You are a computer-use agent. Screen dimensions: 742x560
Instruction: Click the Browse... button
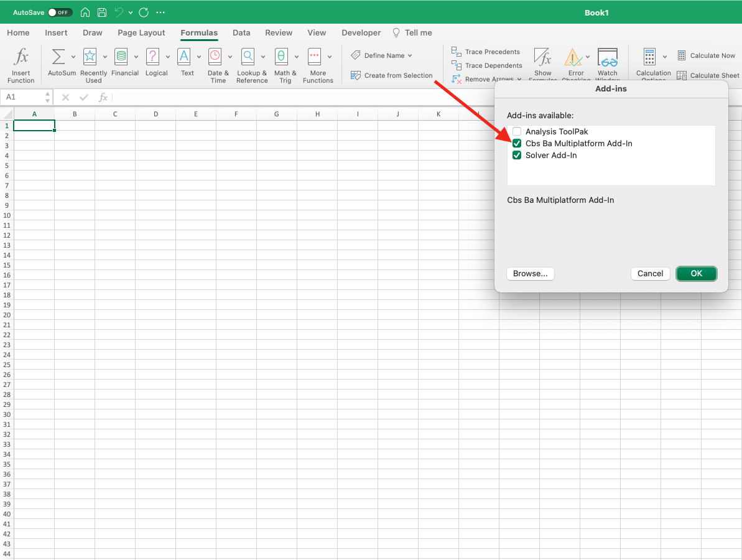point(530,274)
